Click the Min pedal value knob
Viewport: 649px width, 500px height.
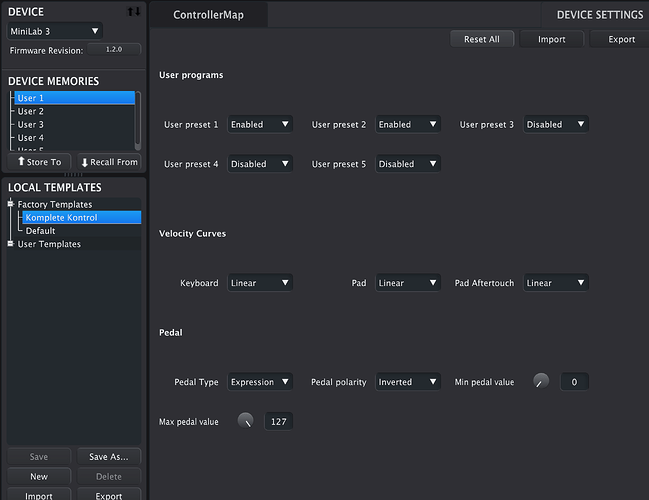(541, 381)
